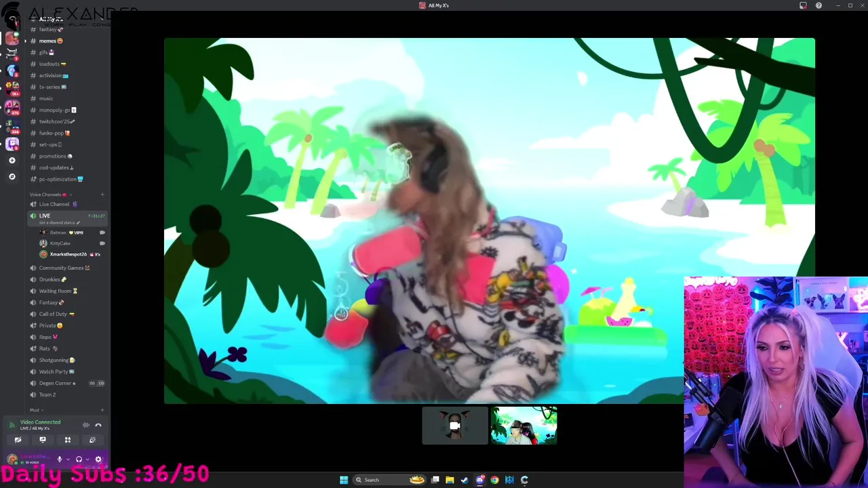The height and width of the screenshot is (488, 868).
Task: Open headphone output options arrow
Action: point(87,460)
